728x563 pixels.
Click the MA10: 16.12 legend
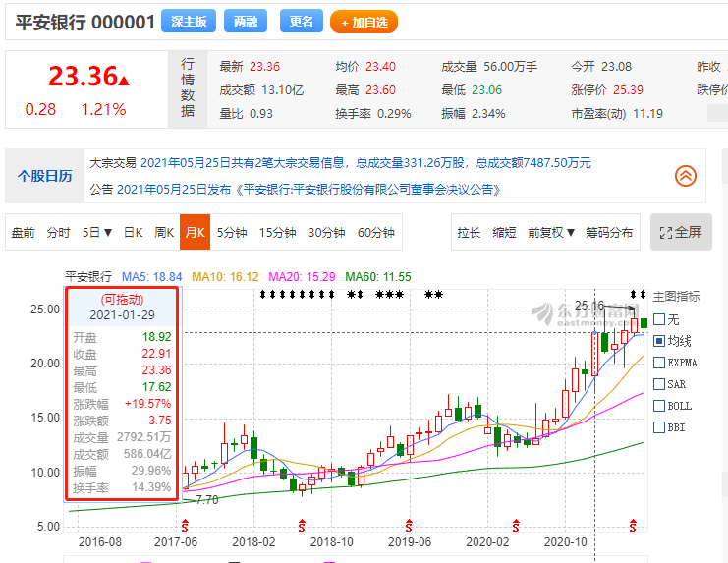click(x=225, y=277)
